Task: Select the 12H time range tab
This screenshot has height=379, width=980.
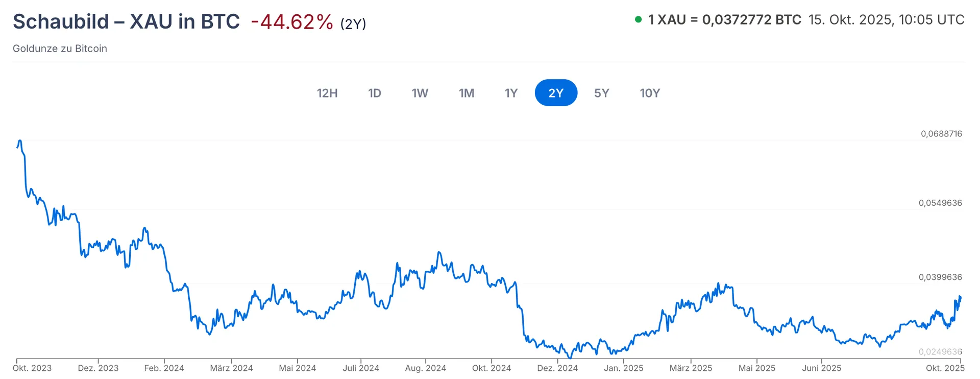Action: [x=327, y=93]
